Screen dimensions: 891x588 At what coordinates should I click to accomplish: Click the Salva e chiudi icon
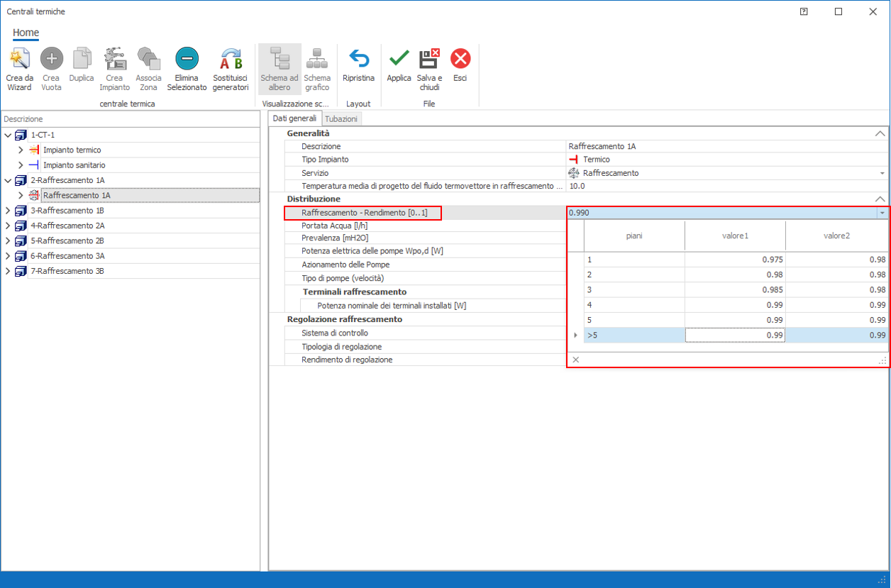coord(429,60)
